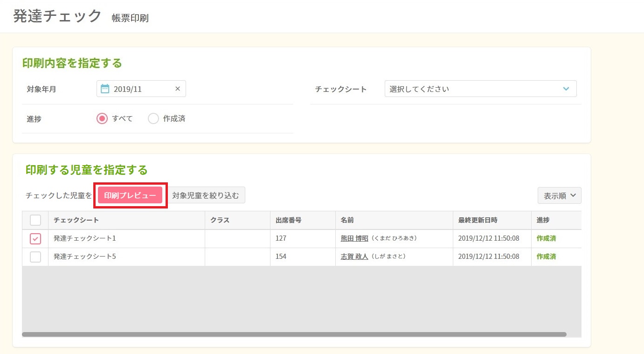Toggle the select-all header checkbox
644x354 pixels.
point(35,220)
